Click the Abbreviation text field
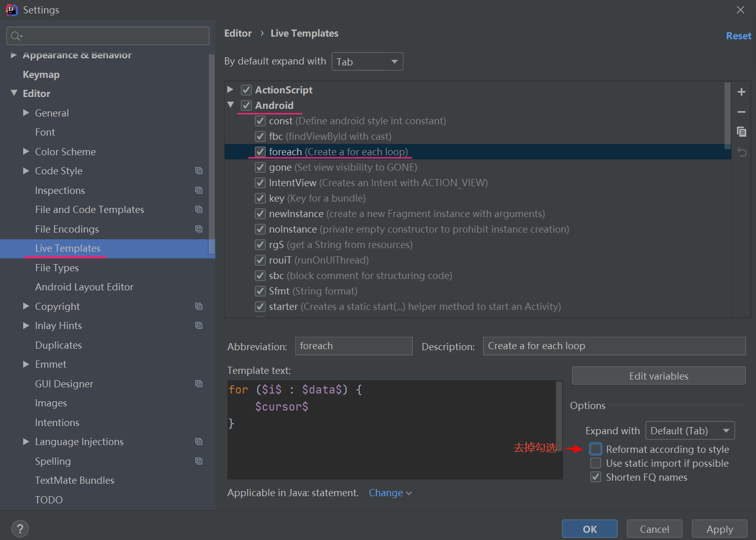 pyautogui.click(x=354, y=346)
